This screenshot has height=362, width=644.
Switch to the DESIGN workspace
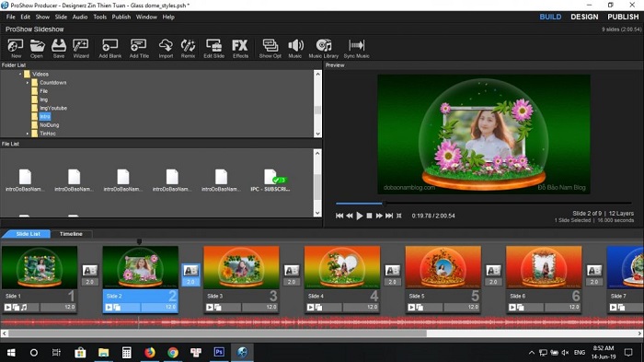coord(584,17)
